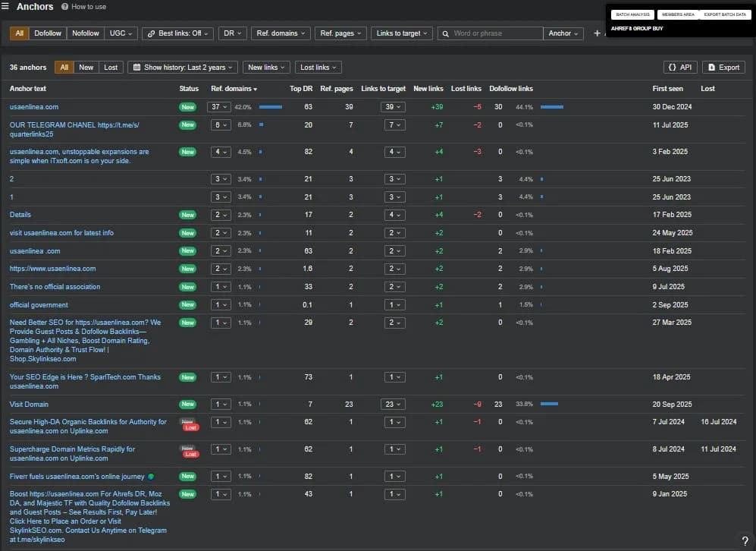Screen dimensions: 756x551
Task: Open Show history: Last 2 years dropdown
Action: click(183, 68)
